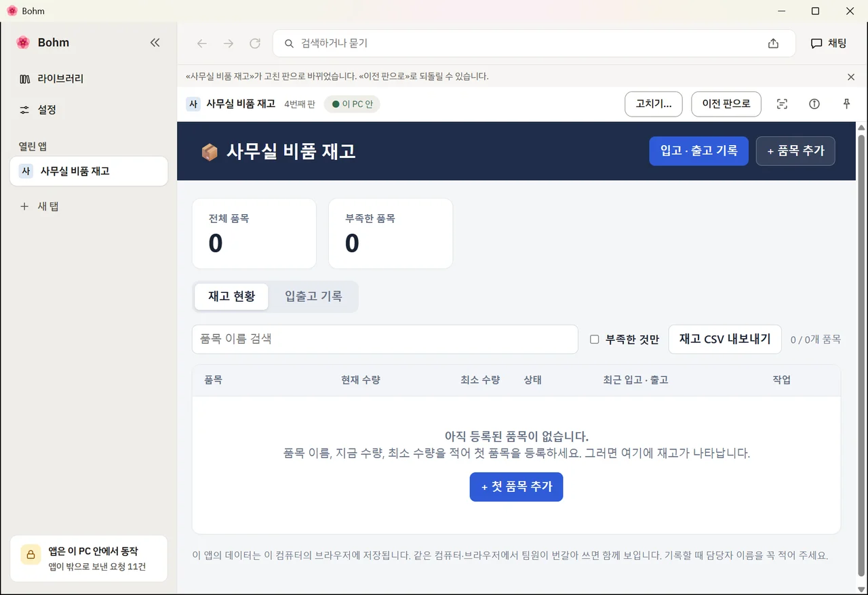
Task: Click the 최근 입고 · 출고 column header
Action: [x=636, y=380]
